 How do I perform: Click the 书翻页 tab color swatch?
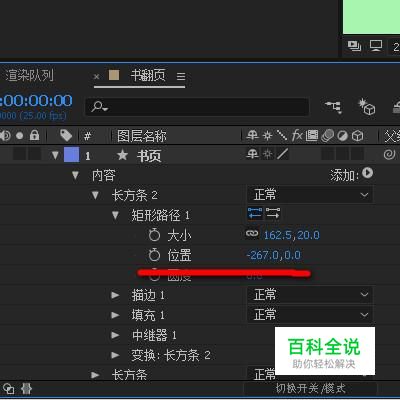click(x=114, y=75)
